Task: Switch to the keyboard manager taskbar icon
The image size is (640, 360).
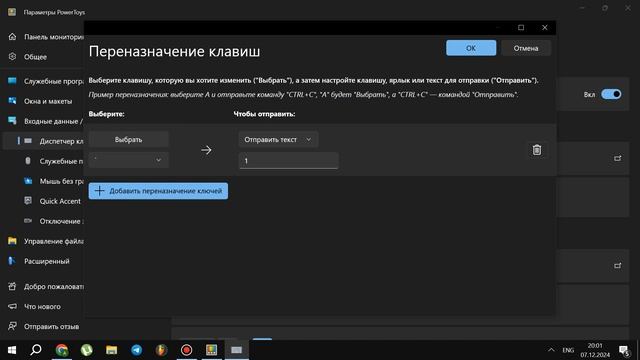Action: [237, 350]
